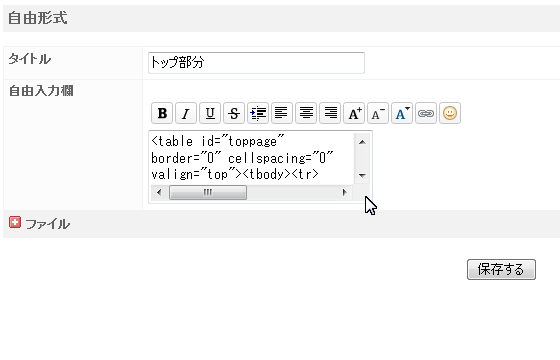Viewport: 560px width, 360px height.
Task: Click the indent/blockquote icon
Action: pyautogui.click(x=258, y=113)
